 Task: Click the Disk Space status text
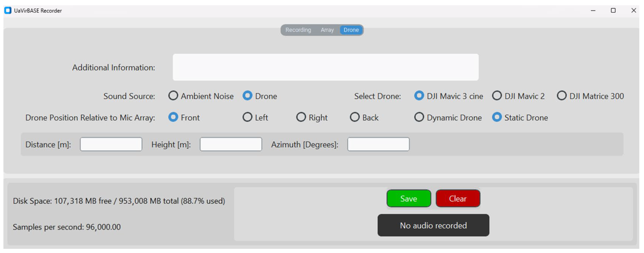pos(119,201)
